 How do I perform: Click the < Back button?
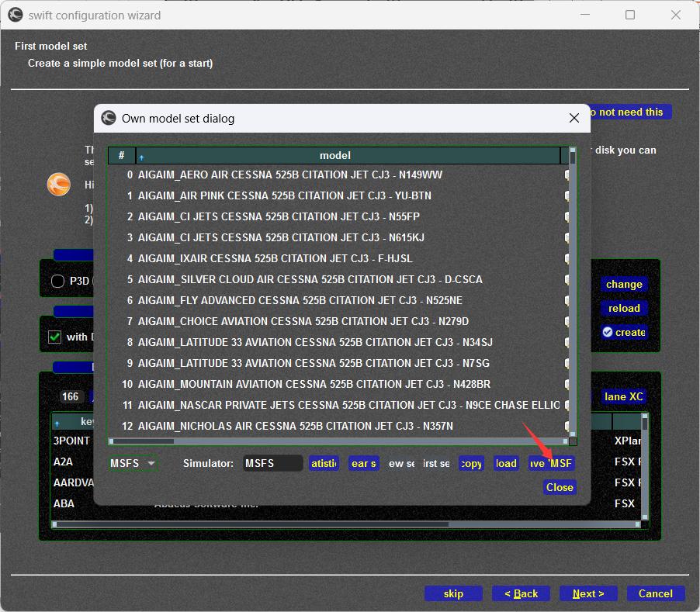[x=521, y=593]
